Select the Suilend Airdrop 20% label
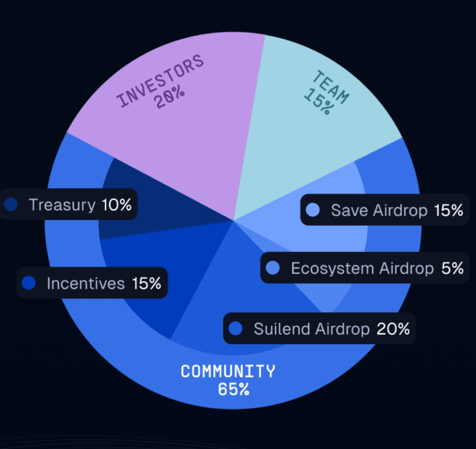This screenshot has width=476, height=449. point(331,328)
